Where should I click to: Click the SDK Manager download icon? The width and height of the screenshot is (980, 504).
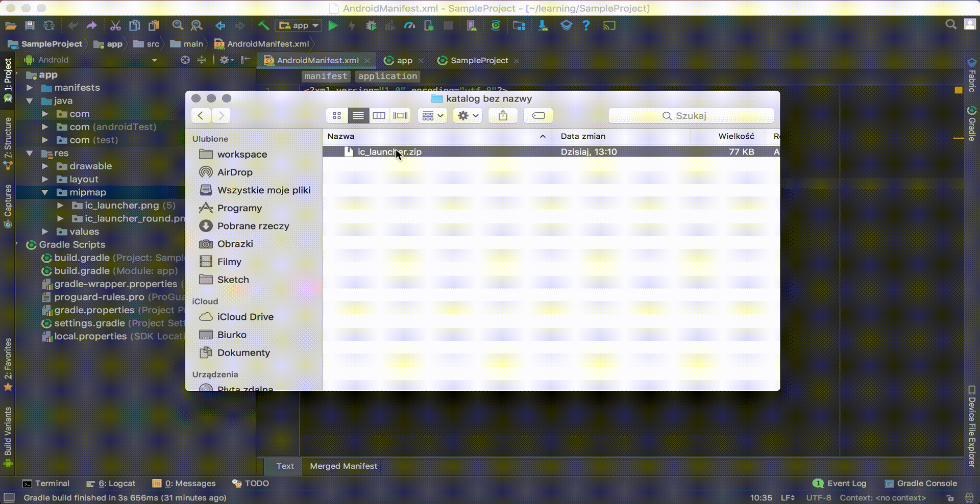point(543,26)
